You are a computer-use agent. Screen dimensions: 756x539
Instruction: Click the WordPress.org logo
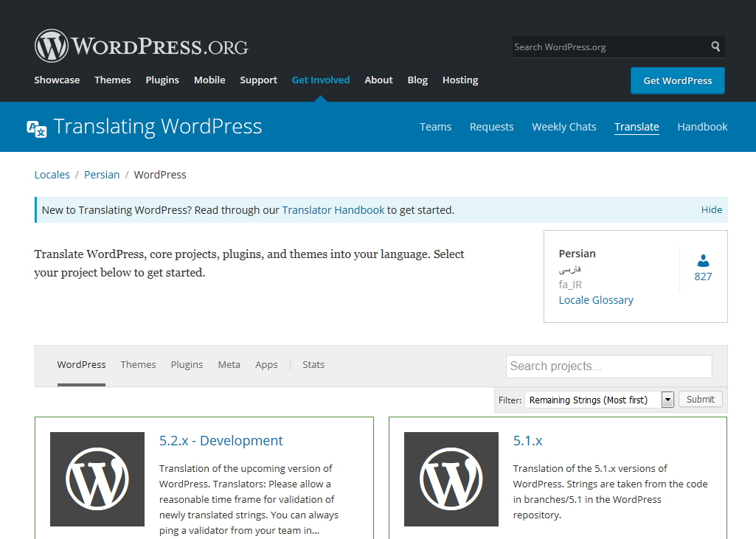coord(142,46)
